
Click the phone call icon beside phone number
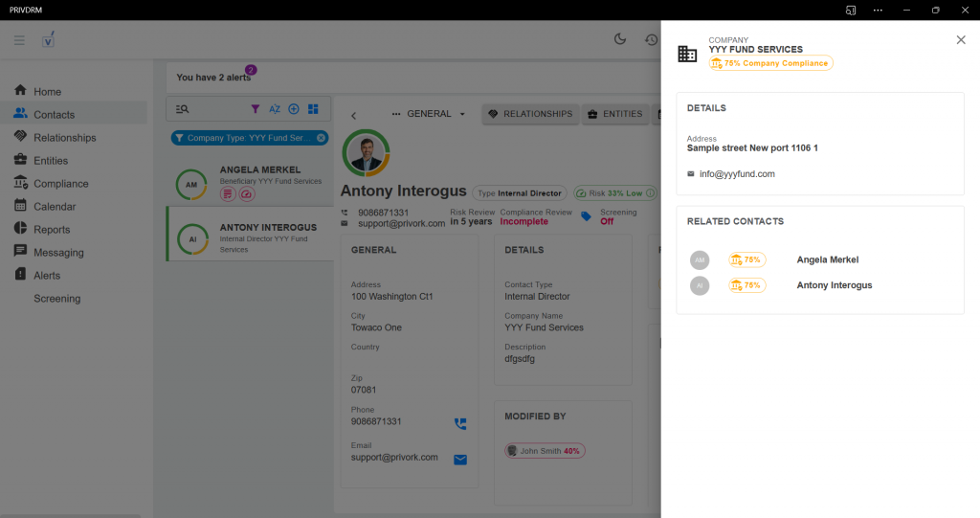tap(460, 423)
